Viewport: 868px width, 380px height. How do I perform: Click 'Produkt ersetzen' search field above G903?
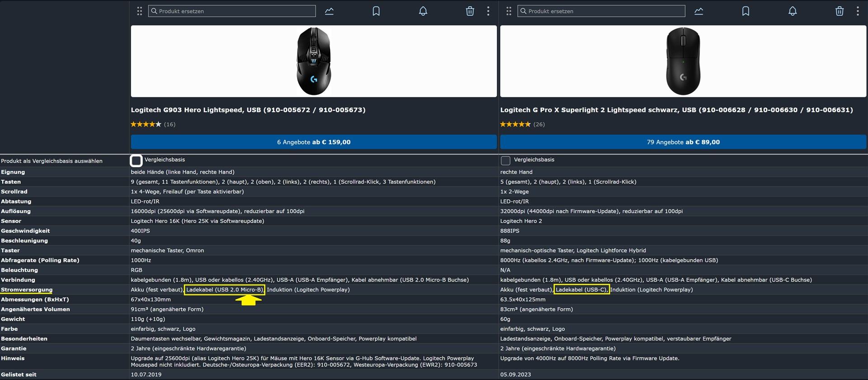click(232, 11)
